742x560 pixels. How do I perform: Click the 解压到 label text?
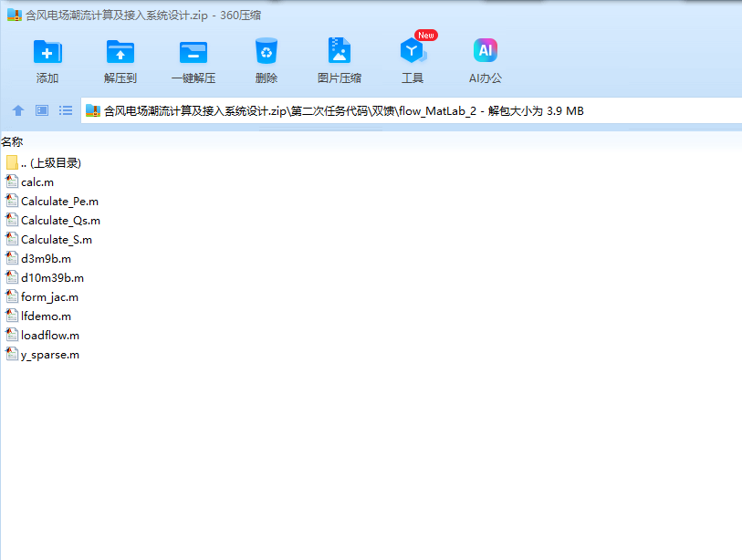[120, 78]
